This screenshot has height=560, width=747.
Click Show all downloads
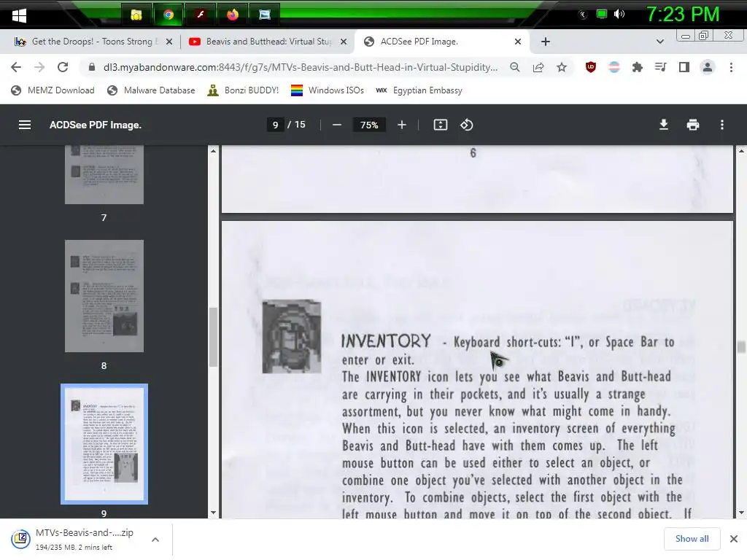[x=692, y=539]
